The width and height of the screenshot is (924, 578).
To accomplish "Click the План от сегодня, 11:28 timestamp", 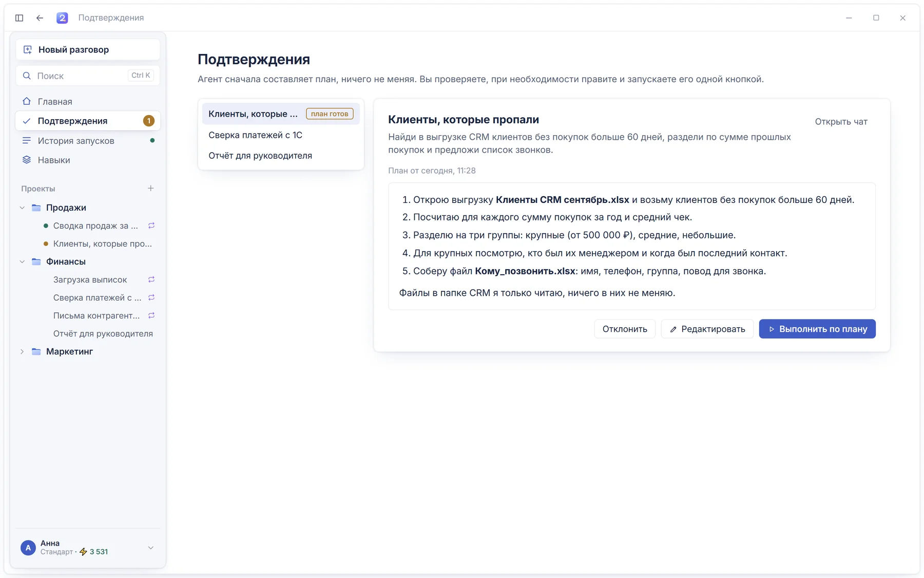I will point(432,171).
